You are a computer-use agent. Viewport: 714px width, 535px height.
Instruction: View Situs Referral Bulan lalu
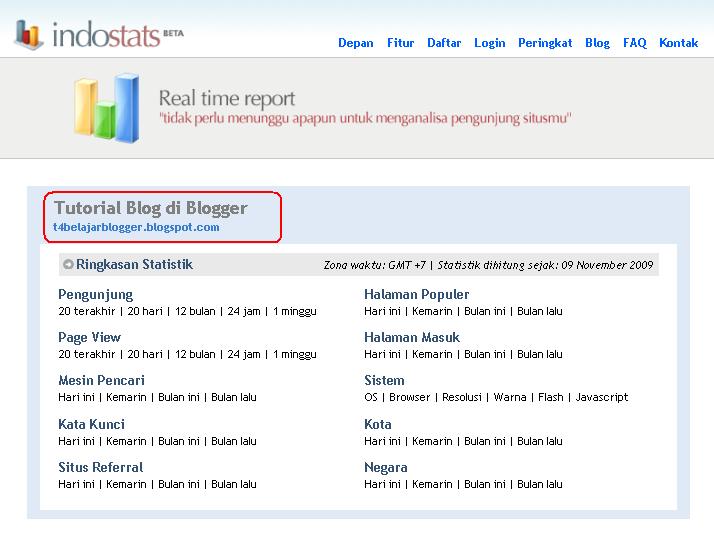point(234,484)
